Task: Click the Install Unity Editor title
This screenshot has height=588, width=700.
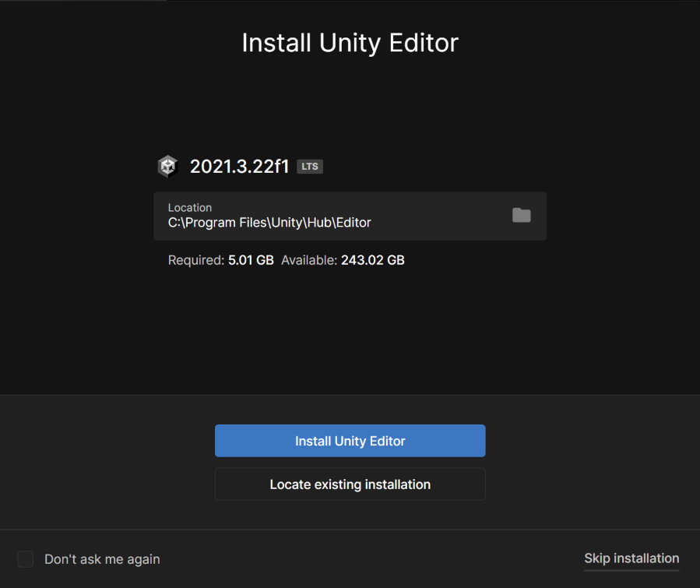Action: click(x=350, y=43)
